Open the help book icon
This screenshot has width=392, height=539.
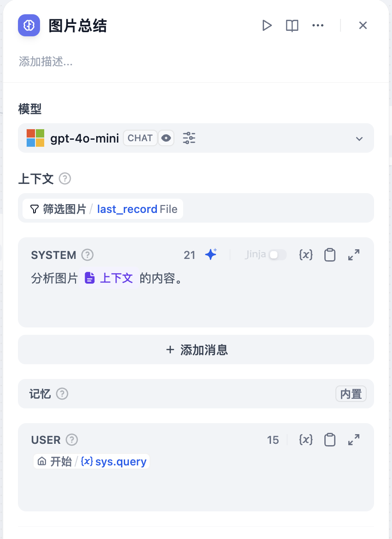coord(292,26)
